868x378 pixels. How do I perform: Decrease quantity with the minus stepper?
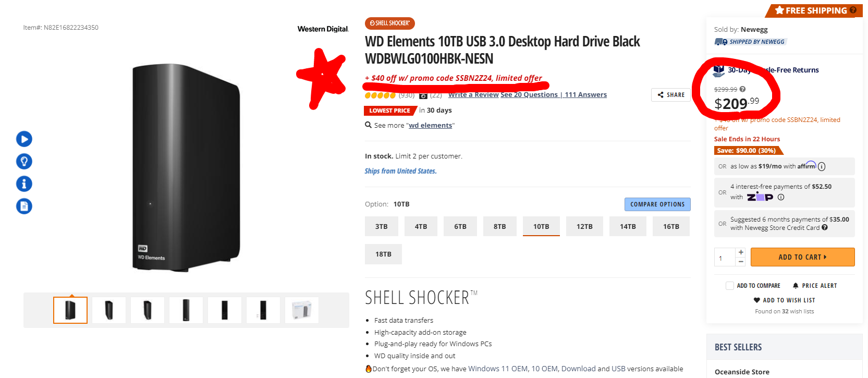click(741, 262)
